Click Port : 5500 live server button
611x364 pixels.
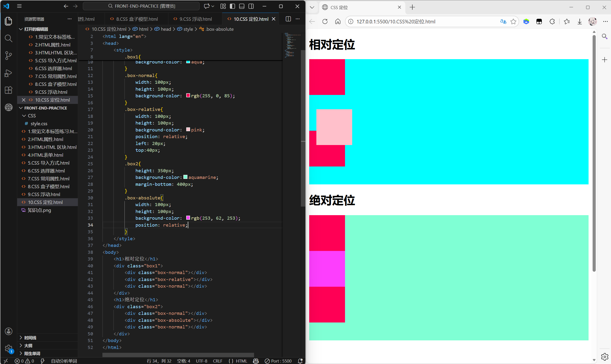278,361
